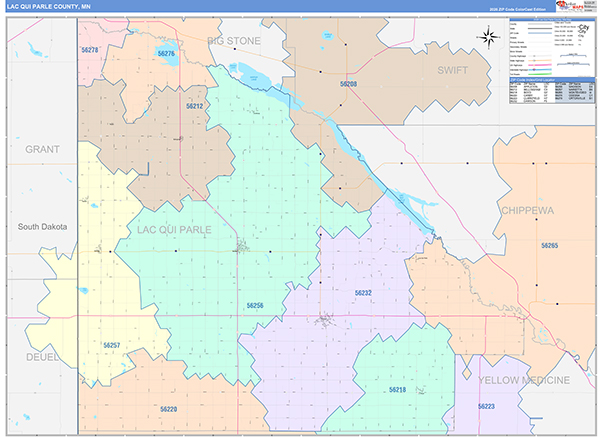Select the 56257 ZIP code label
The image size is (600, 437).
[111, 345]
